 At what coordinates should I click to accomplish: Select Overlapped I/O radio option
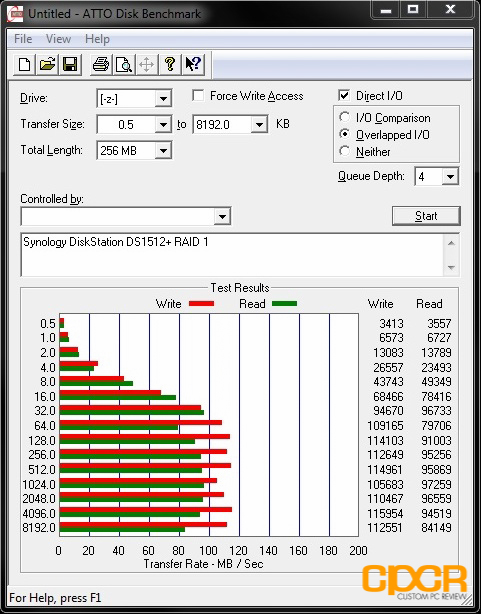[x=344, y=134]
